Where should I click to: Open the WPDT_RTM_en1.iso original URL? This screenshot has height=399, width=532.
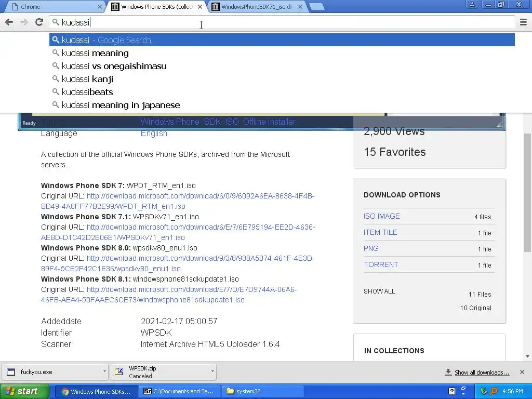click(x=178, y=201)
